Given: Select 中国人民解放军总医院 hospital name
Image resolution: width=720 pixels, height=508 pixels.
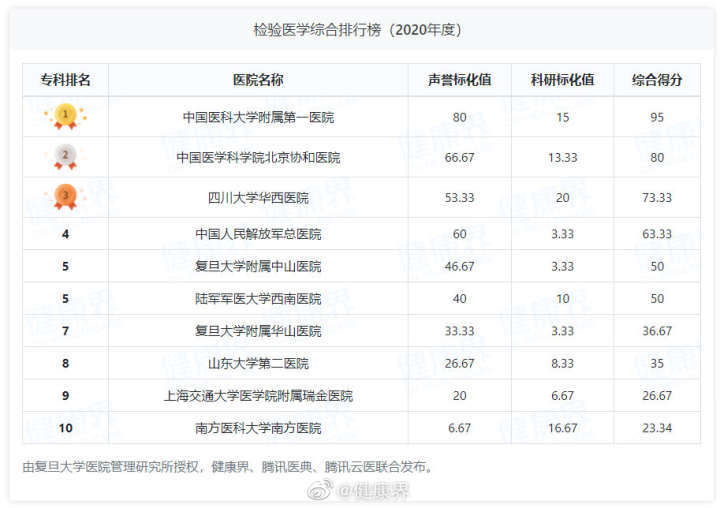Looking at the screenshot, I should [x=258, y=234].
